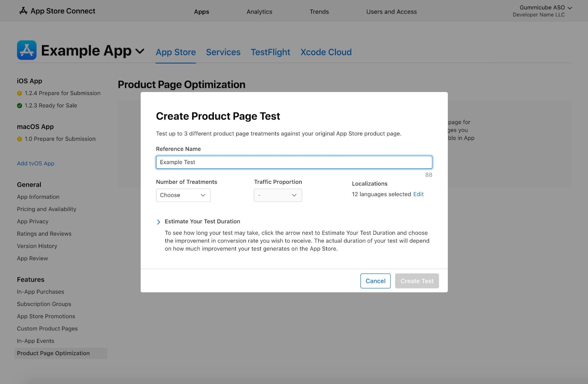Open the Number of Treatments dropdown

click(183, 195)
